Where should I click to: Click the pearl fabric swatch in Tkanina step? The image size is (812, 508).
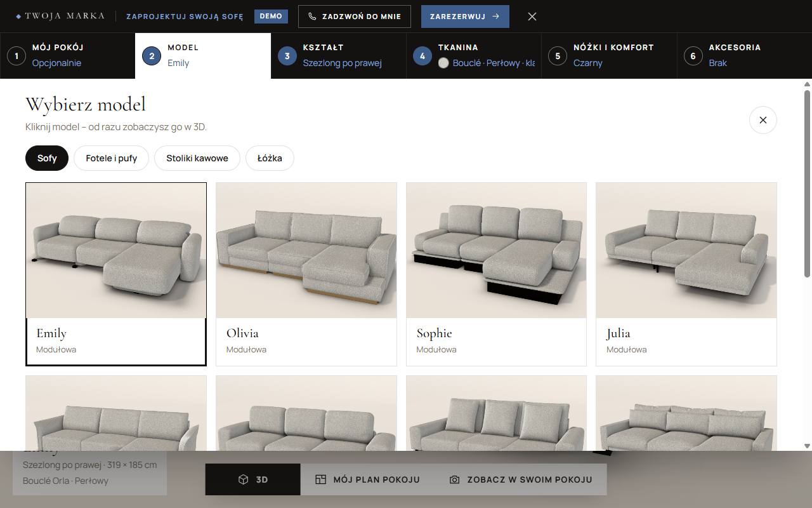[x=443, y=63]
